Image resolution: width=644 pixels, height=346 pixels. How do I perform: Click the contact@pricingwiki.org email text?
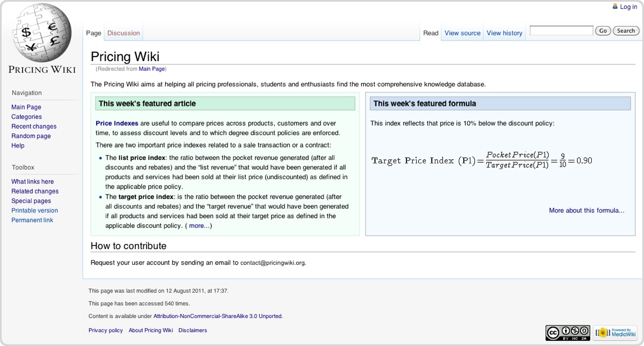click(x=273, y=262)
